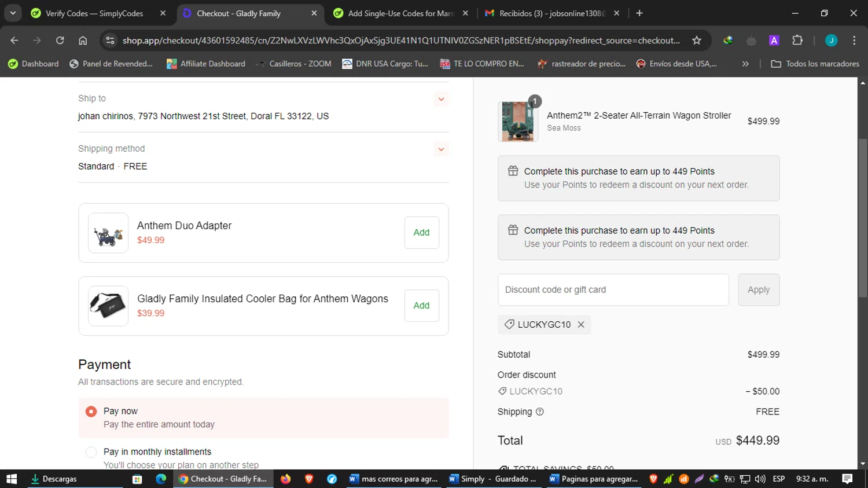Open Firefox from the taskbar
Screen dimensions: 868x488
285,479
